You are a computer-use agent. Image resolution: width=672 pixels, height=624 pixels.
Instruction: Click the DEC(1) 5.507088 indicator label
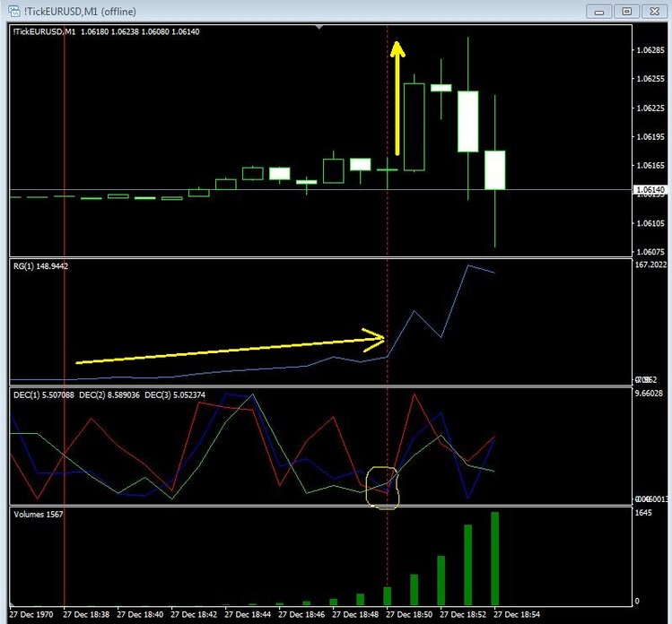pyautogui.click(x=45, y=394)
